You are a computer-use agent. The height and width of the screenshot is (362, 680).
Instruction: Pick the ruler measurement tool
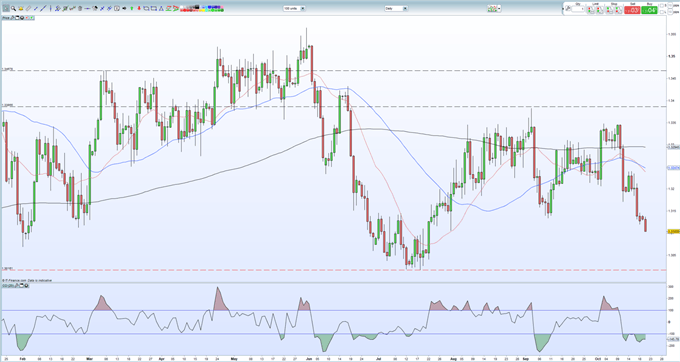tap(28, 8)
